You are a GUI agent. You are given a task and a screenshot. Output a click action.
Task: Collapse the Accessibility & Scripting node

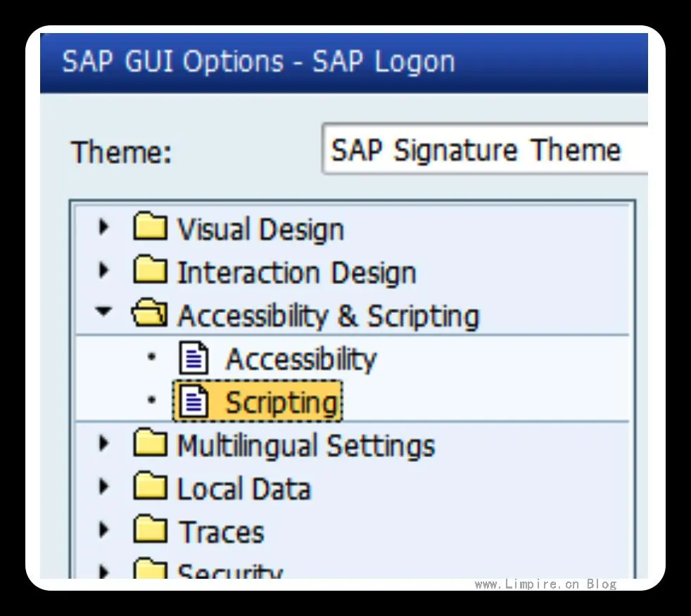(x=105, y=314)
